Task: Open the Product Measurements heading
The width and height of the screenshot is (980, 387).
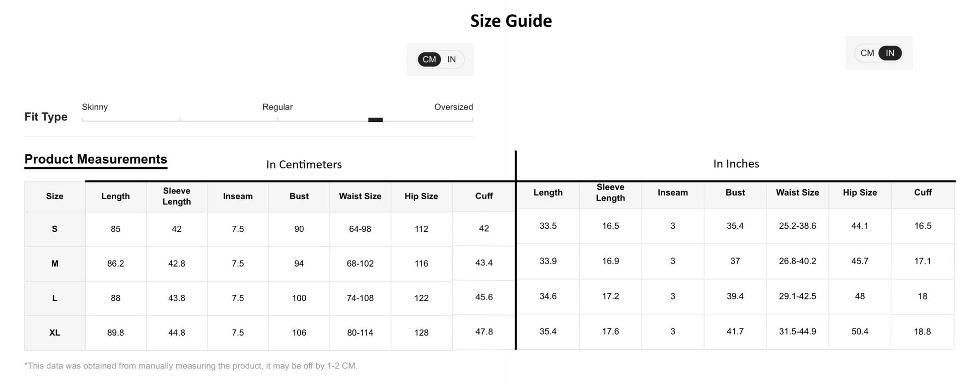Action: (x=96, y=159)
